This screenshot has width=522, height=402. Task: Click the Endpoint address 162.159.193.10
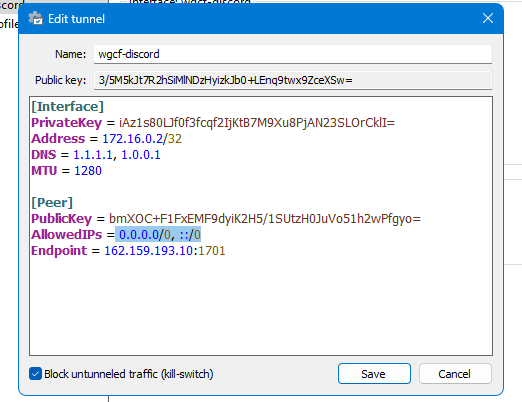click(x=149, y=251)
